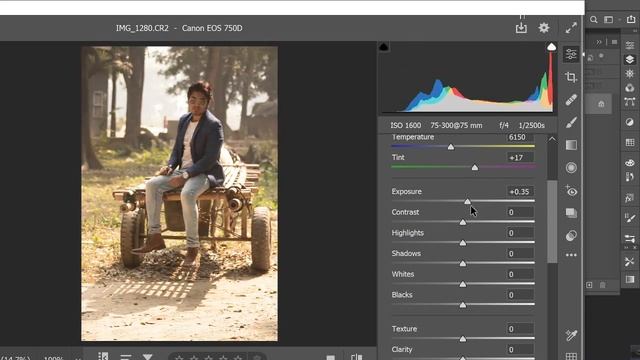Click the Exposure slider handle
This screenshot has width=640, height=360.
pyautogui.click(x=467, y=201)
